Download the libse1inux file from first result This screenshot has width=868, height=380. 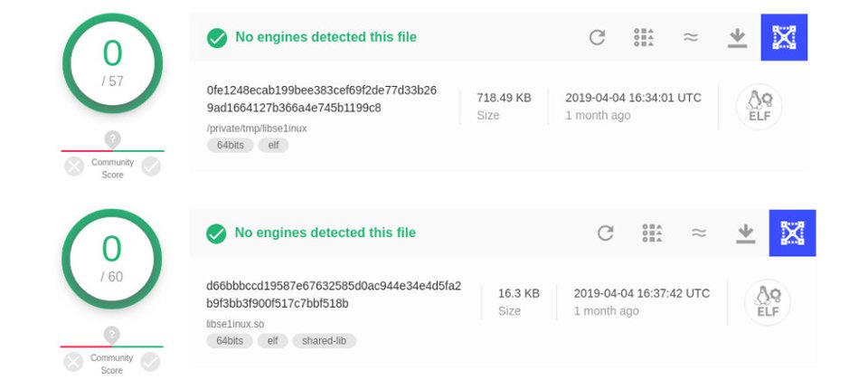pos(737,38)
